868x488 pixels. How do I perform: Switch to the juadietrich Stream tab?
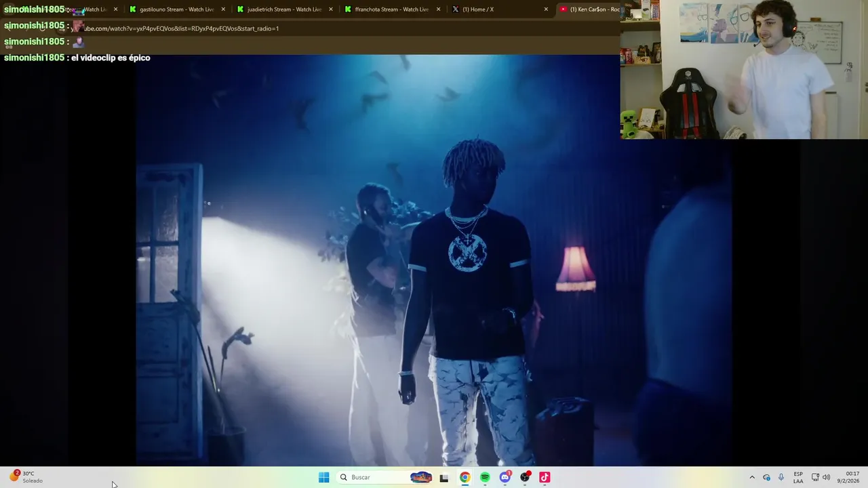[x=283, y=9]
